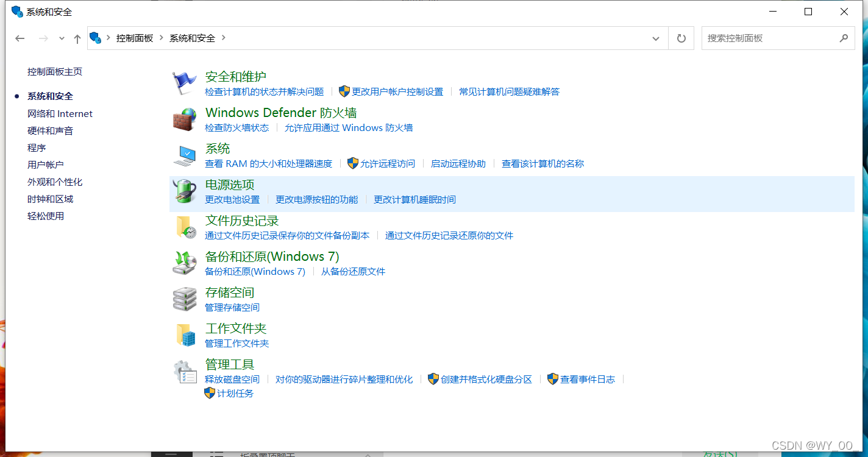Open 检查计算机的状态并解决问题 link
868x457 pixels.
click(265, 91)
